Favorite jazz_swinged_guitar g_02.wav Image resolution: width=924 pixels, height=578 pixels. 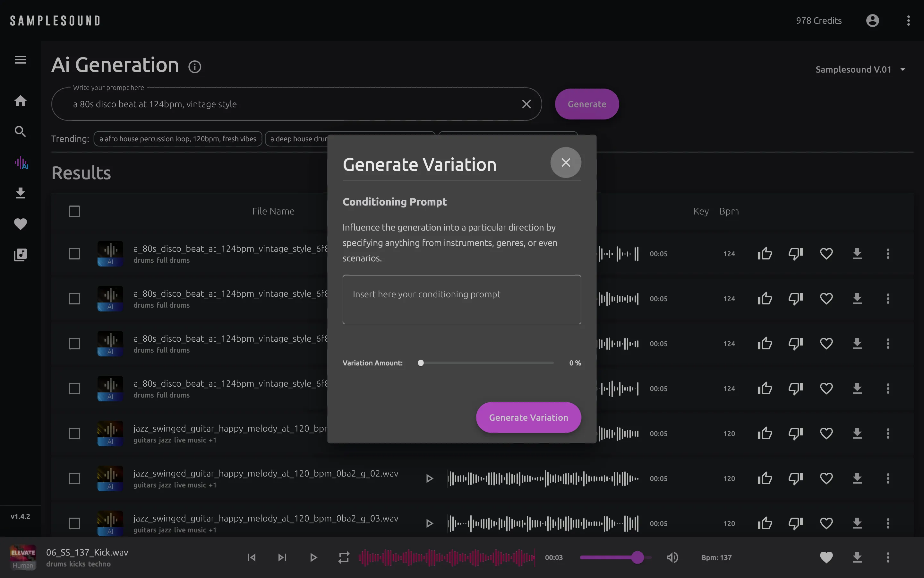(826, 478)
